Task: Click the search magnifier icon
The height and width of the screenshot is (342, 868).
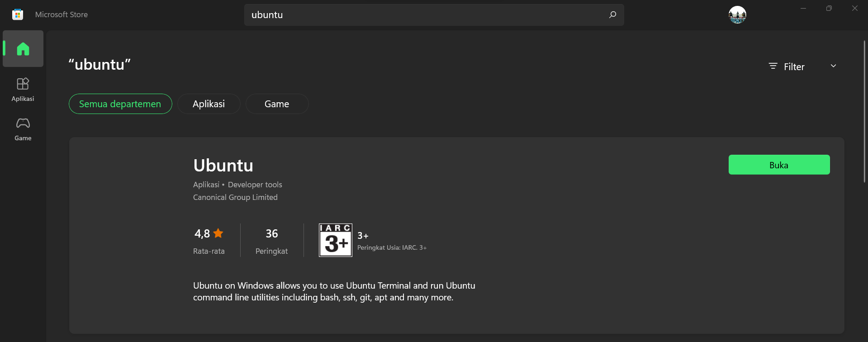Action: (x=612, y=14)
